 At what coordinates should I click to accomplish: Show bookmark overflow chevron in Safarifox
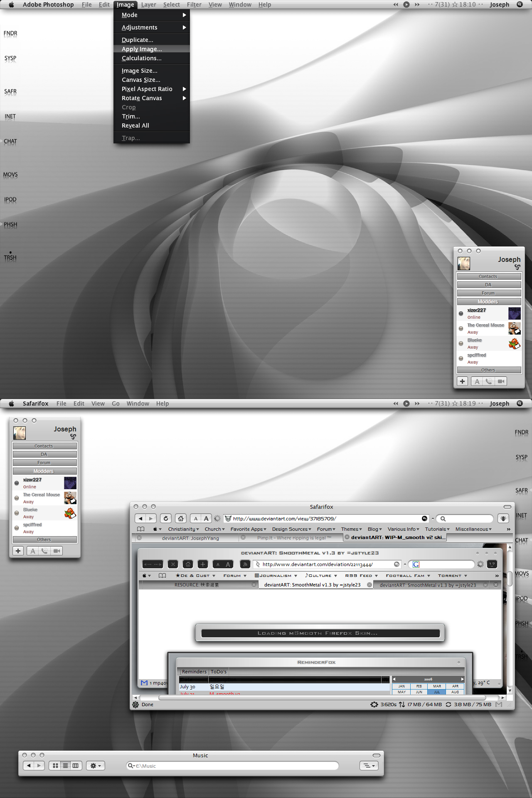[x=508, y=529]
